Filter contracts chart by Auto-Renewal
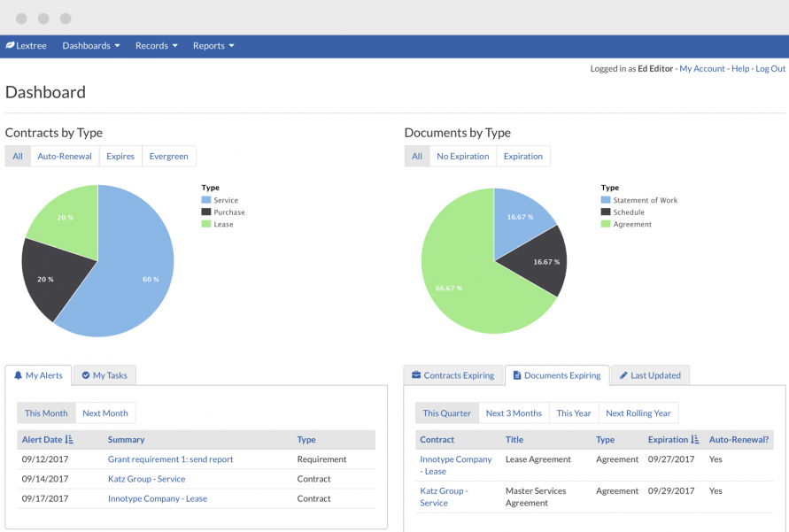Viewport: 789px width, 532px height. pyautogui.click(x=65, y=157)
